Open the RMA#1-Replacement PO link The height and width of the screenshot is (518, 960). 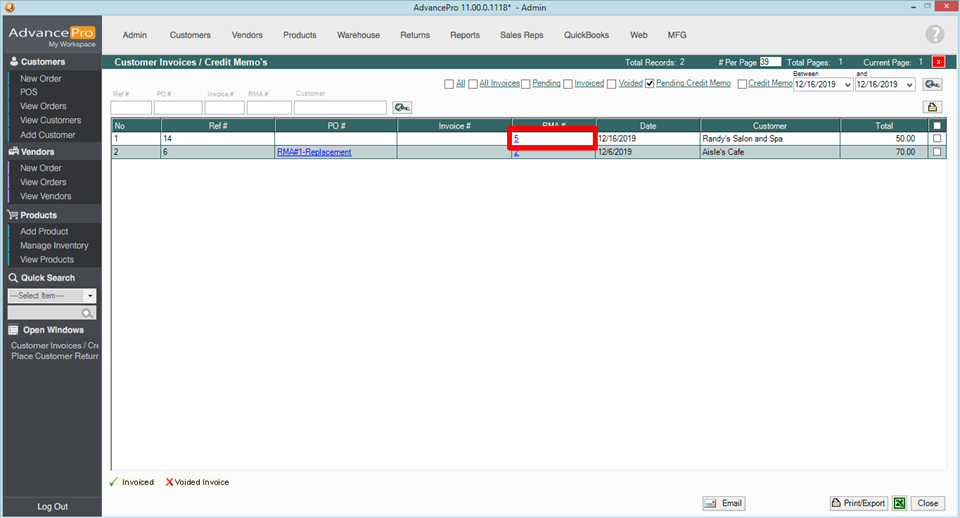pyautogui.click(x=314, y=152)
